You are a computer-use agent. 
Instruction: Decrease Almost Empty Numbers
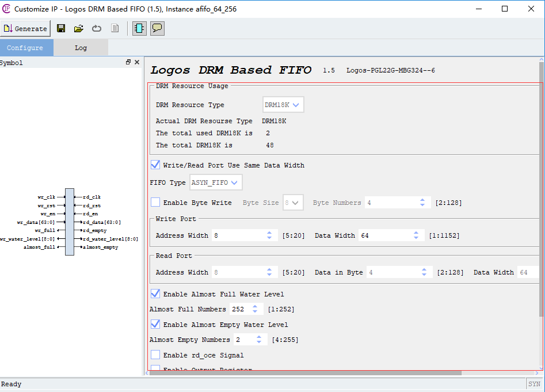click(x=259, y=342)
